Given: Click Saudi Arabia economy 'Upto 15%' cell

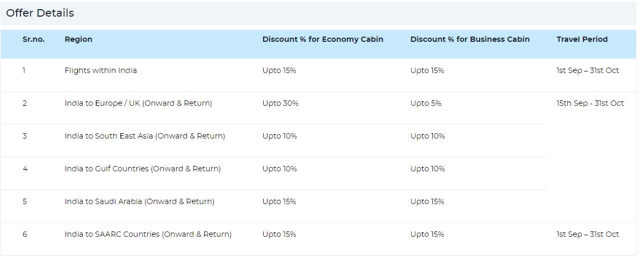Looking at the screenshot, I should pyautogui.click(x=279, y=201).
